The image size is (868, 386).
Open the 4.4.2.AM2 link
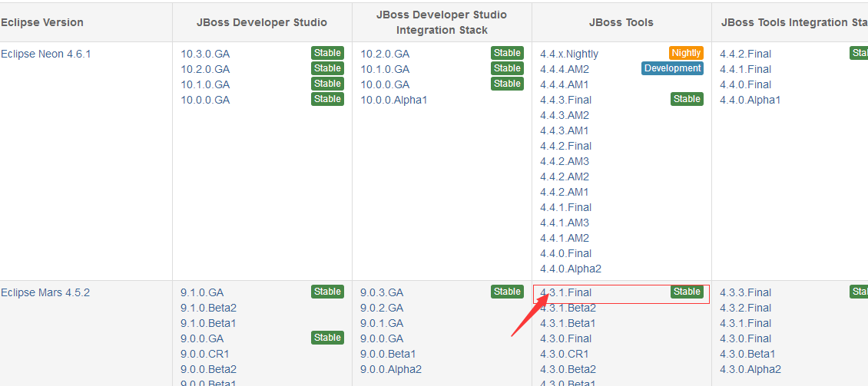point(565,177)
